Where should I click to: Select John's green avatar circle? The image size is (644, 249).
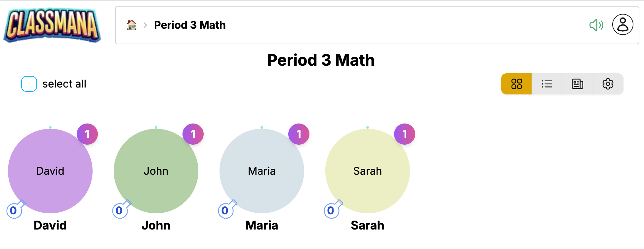(x=156, y=171)
